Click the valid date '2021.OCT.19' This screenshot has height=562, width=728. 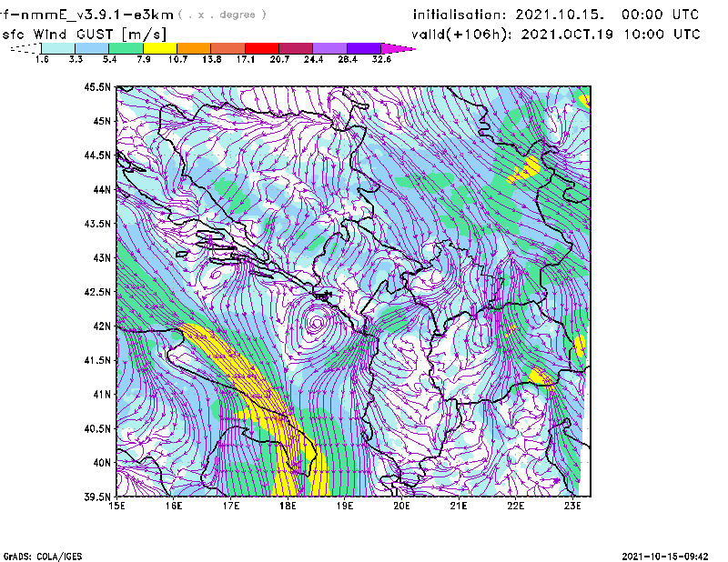click(x=567, y=35)
